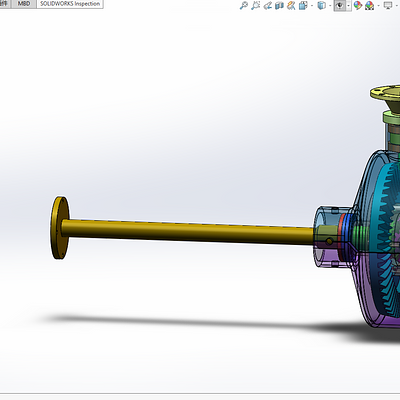
Task: Click the Display Style cube icon
Action: (x=321, y=5)
